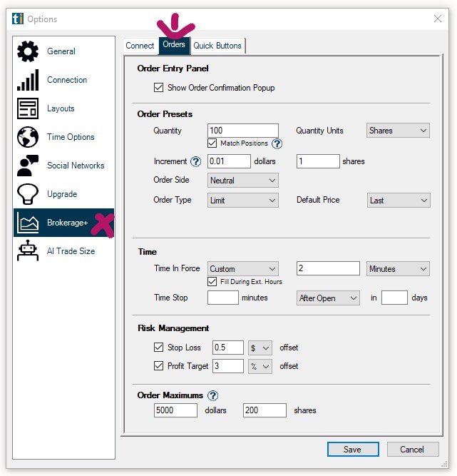The image size is (457, 476).
Task: Open the Order Side dropdown
Action: 242,181
